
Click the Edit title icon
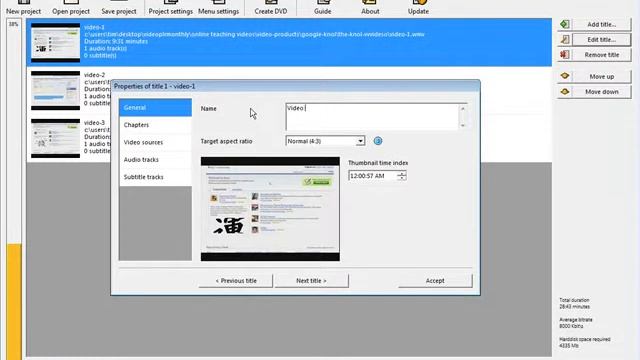pyautogui.click(x=565, y=40)
